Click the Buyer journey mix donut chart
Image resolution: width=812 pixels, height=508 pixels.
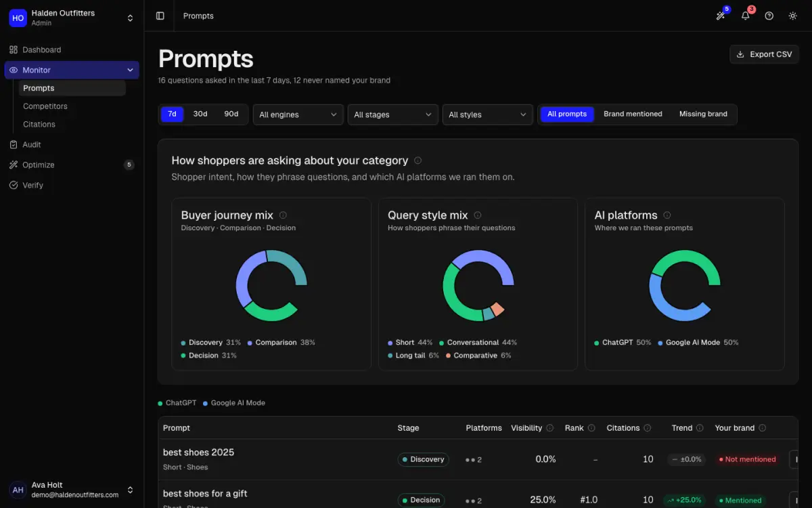click(x=271, y=285)
